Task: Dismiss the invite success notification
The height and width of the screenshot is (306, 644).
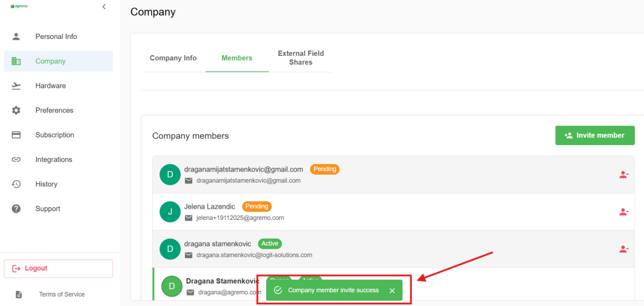Action: [392, 290]
